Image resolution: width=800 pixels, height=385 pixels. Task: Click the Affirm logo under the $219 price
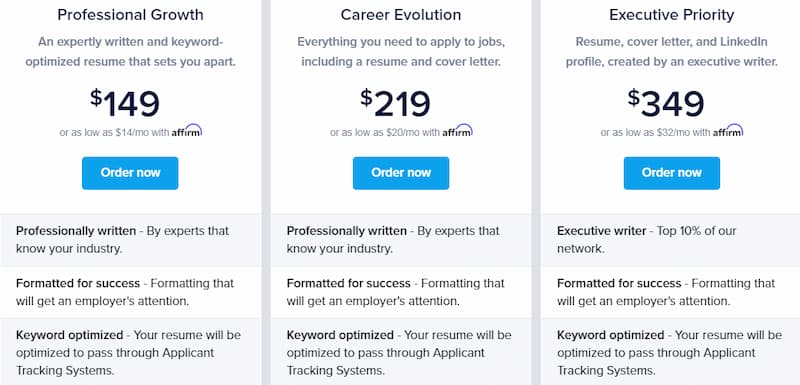[457, 131]
